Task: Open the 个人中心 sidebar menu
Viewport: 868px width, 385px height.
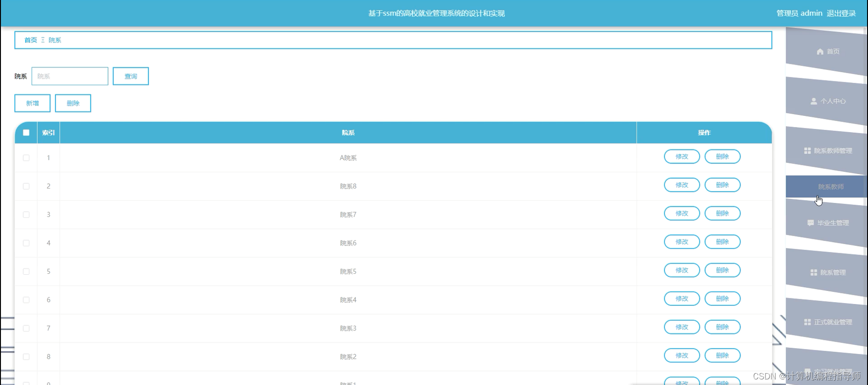Action: [x=826, y=101]
